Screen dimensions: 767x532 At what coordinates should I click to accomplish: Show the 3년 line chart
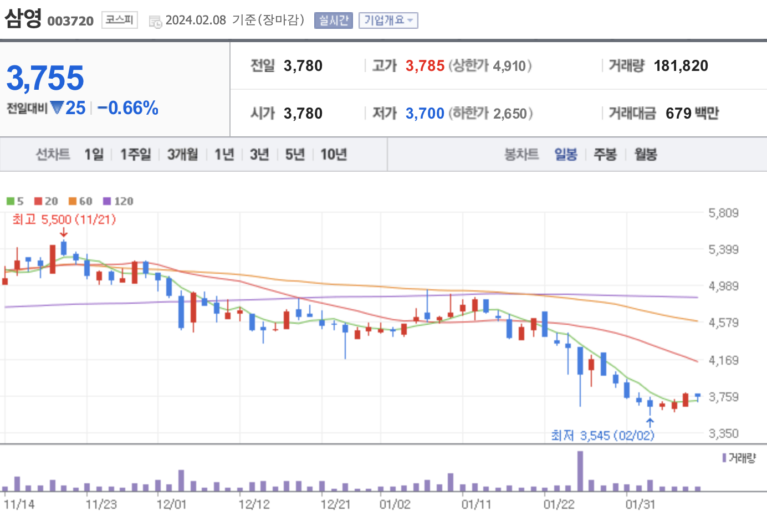click(259, 154)
